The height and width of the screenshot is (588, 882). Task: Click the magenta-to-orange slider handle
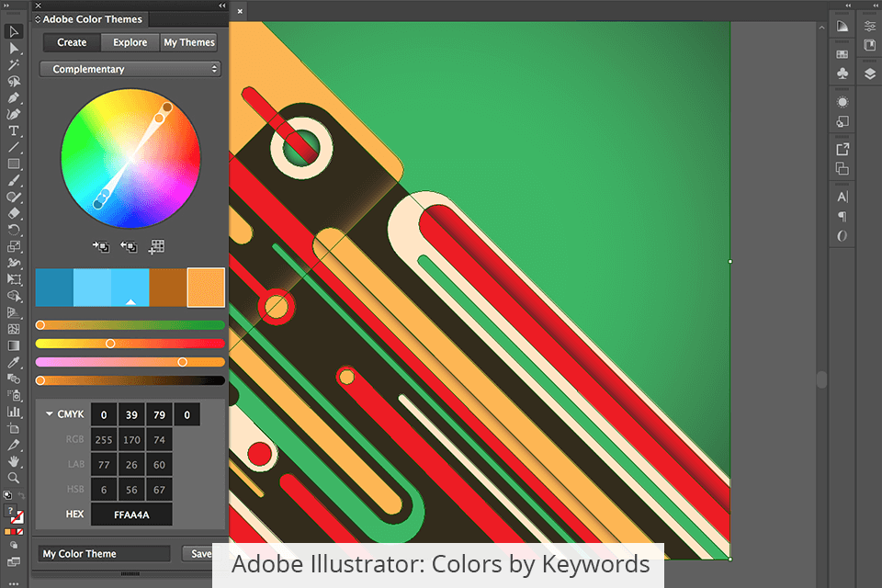[x=182, y=362]
